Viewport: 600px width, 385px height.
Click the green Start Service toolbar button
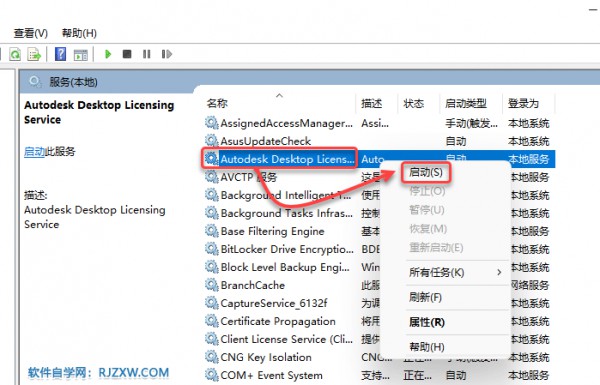pyautogui.click(x=108, y=54)
